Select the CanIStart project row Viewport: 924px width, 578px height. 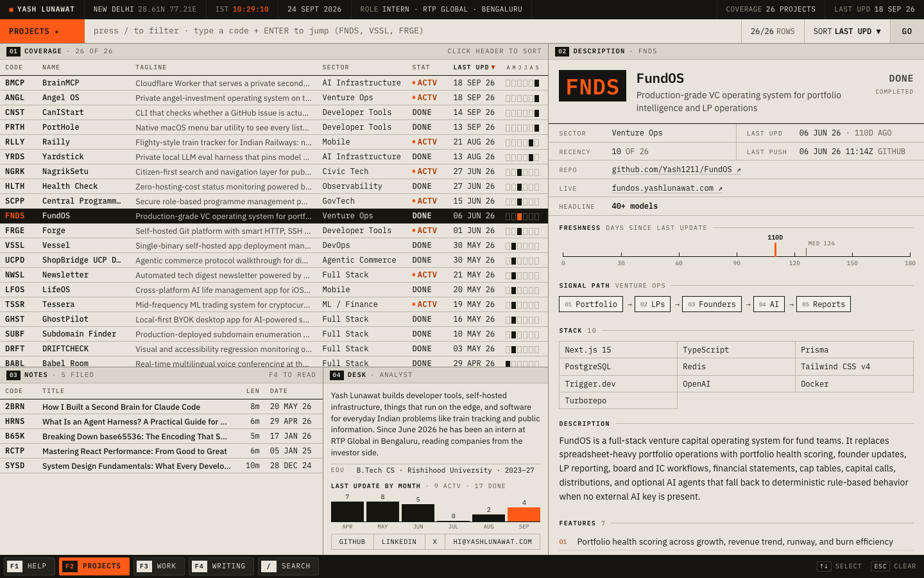(274, 112)
